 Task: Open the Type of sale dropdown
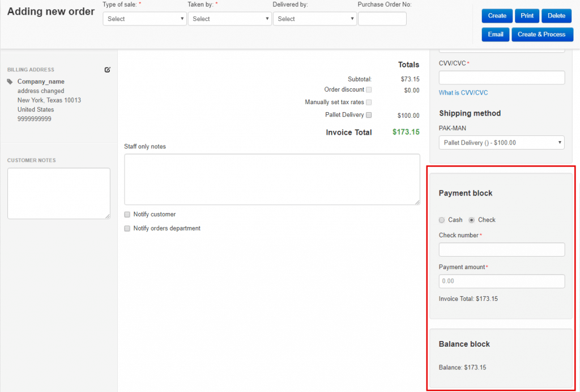[144, 19]
